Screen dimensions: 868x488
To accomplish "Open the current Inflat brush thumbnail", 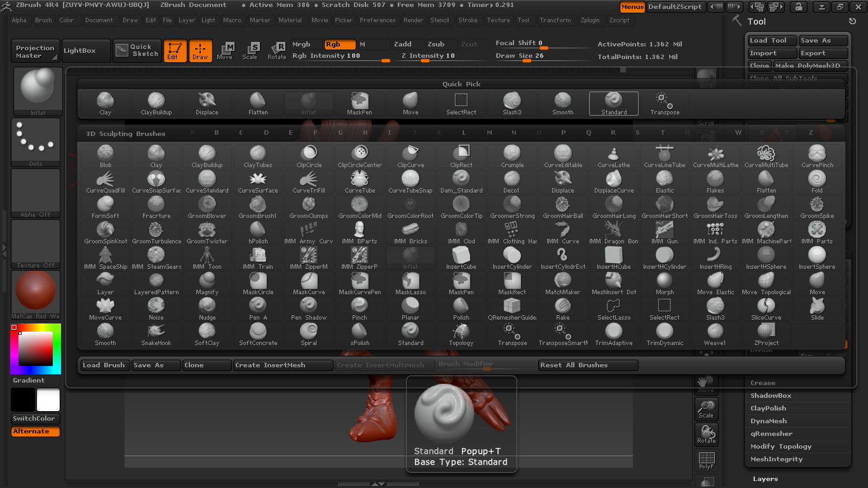I will [38, 91].
